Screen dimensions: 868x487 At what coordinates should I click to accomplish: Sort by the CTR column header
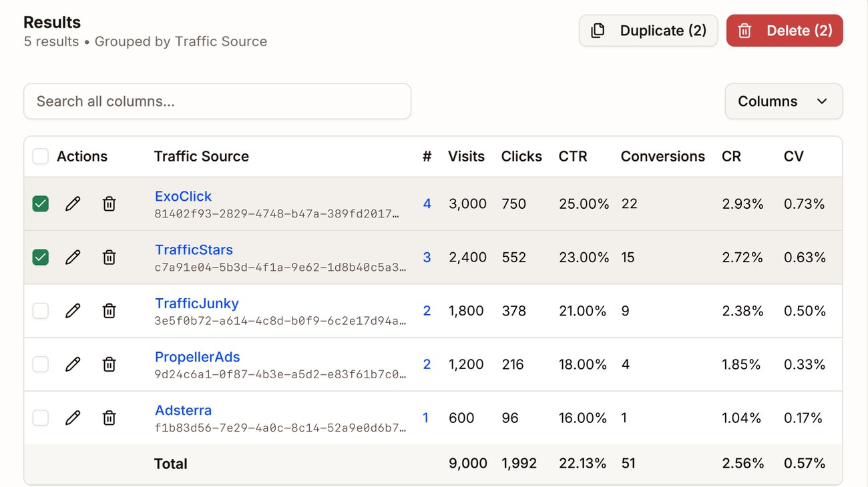tap(573, 157)
